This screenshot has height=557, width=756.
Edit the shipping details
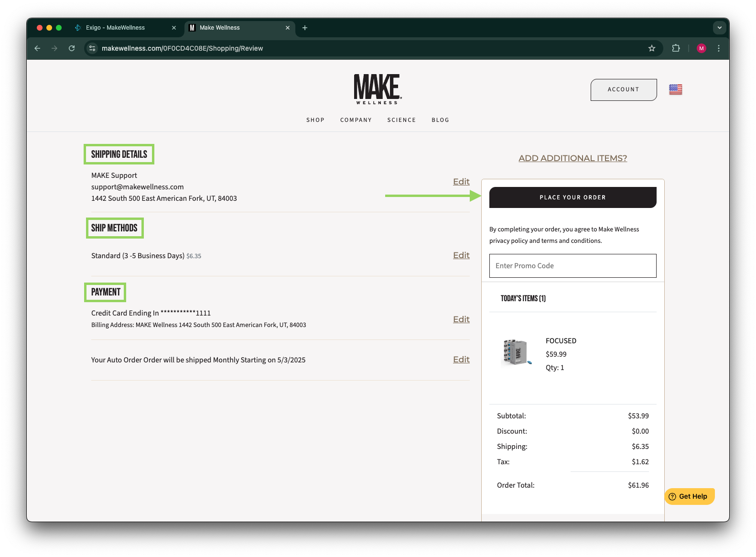(x=461, y=182)
